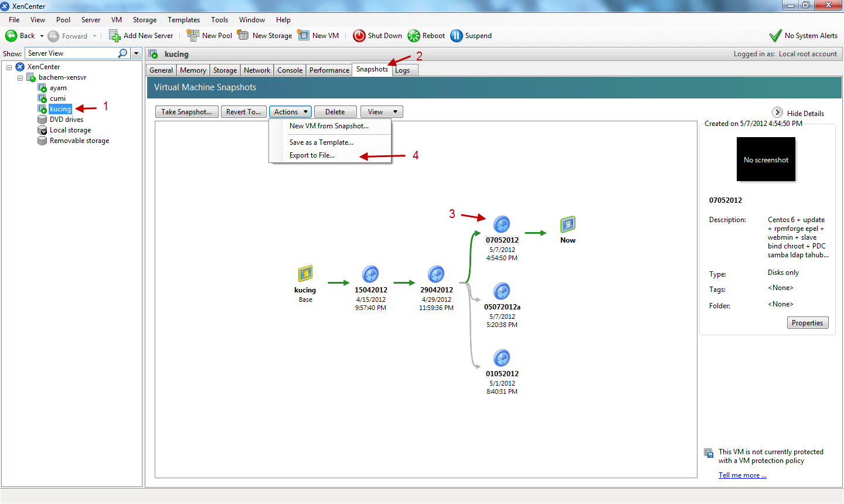The width and height of the screenshot is (844, 504).
Task: Switch to the Memory tab
Action: click(x=193, y=70)
